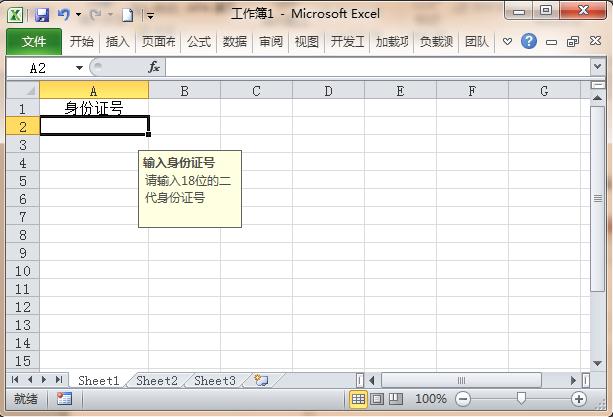The height and width of the screenshot is (417, 613).
Task: Go to last sheet navigation arrow
Action: tap(59, 379)
